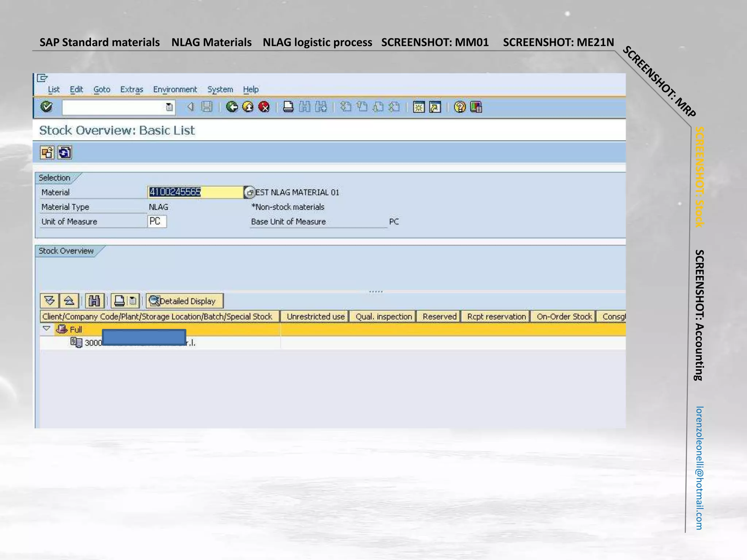Open the Help menu
The width and height of the screenshot is (747, 560).
(251, 90)
